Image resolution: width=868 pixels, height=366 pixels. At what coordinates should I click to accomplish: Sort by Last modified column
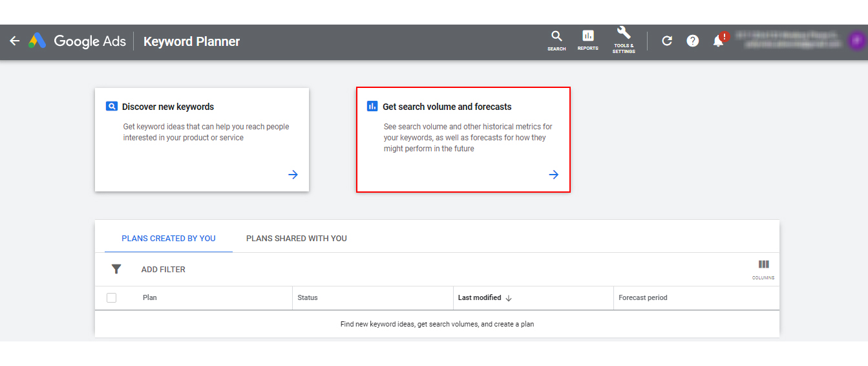coord(480,298)
